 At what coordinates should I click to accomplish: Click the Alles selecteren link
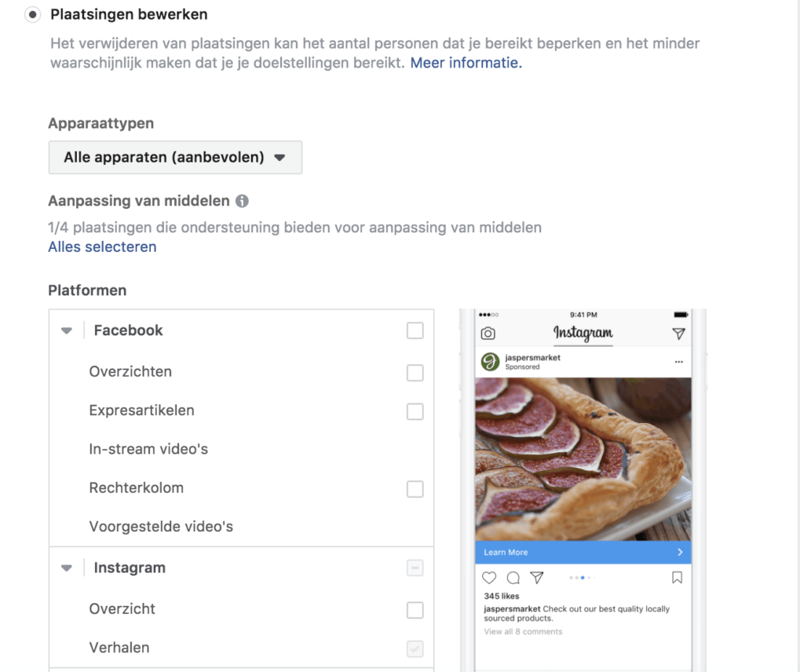pyautogui.click(x=102, y=247)
